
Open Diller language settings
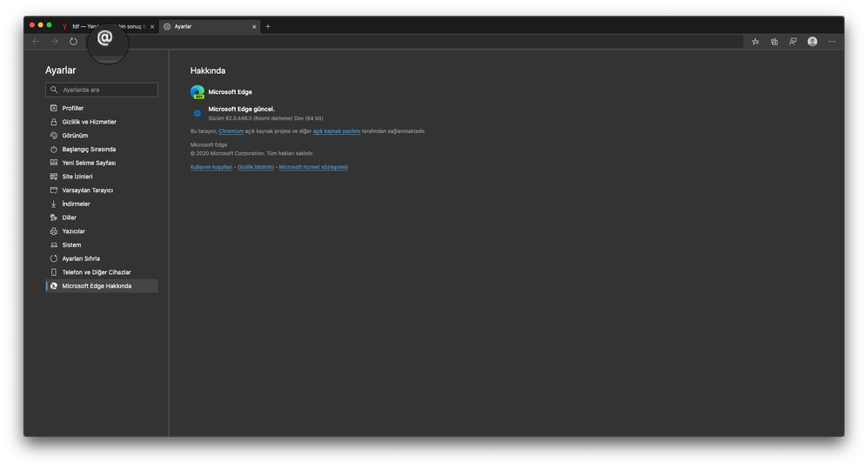point(102,217)
